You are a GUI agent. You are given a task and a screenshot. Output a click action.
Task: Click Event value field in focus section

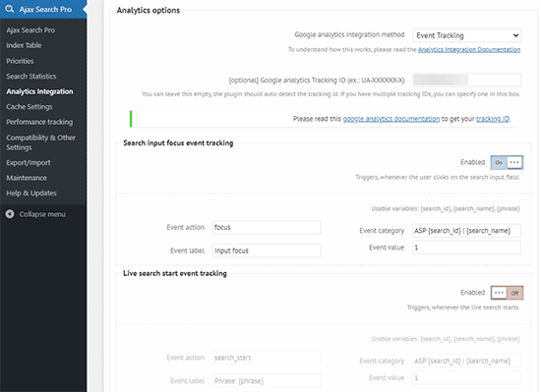pyautogui.click(x=466, y=248)
